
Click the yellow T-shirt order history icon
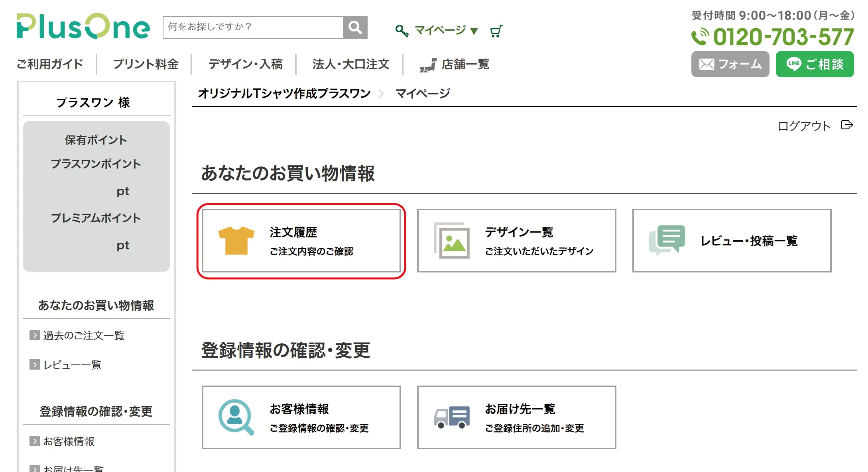(x=236, y=241)
